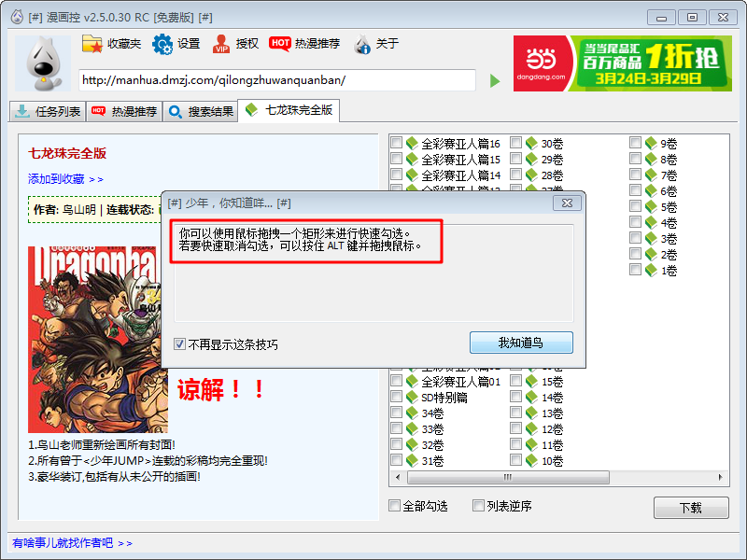Viewport: 747px width, 560px height.
Task: Click the book icon for 全彩赛亚人篇01
Action: [x=412, y=382]
